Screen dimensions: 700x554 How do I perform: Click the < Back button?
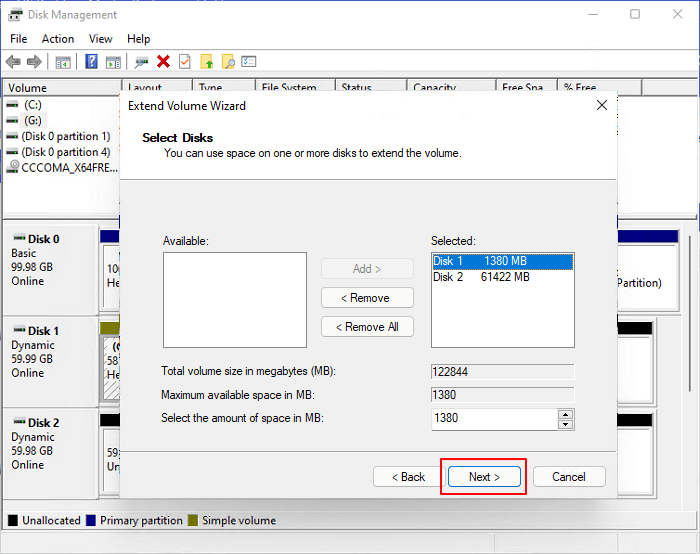click(407, 477)
